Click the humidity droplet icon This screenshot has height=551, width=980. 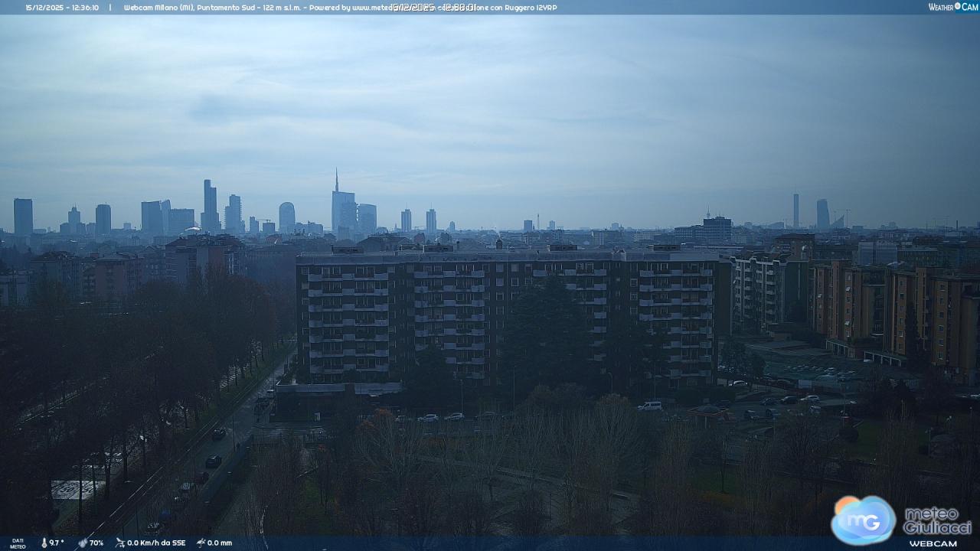click(x=83, y=543)
